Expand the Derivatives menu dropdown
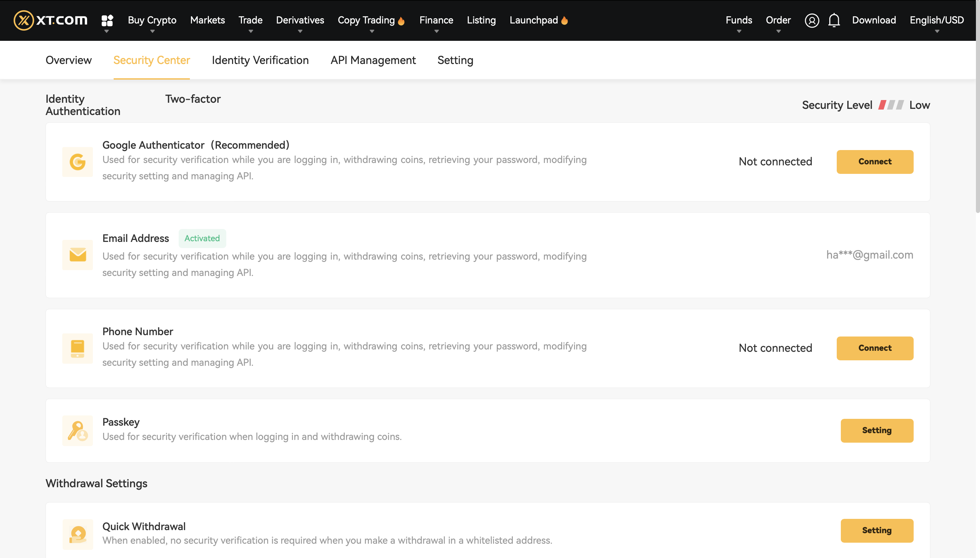Viewport: 980px width, 558px height. coord(300,20)
